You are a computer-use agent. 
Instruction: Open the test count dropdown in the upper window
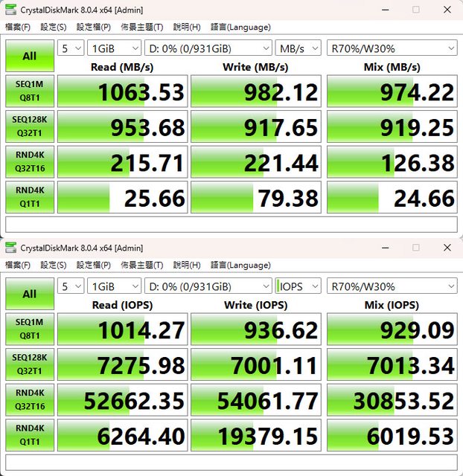(x=70, y=48)
